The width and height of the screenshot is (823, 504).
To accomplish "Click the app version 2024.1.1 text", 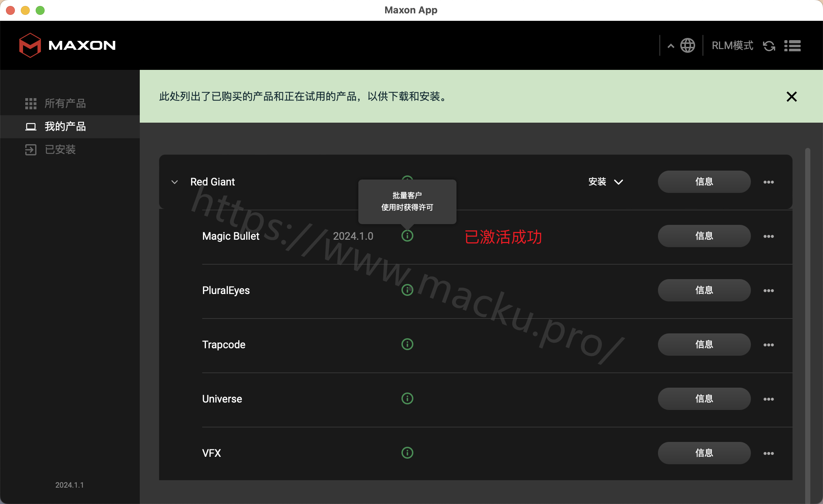I will click(x=70, y=485).
